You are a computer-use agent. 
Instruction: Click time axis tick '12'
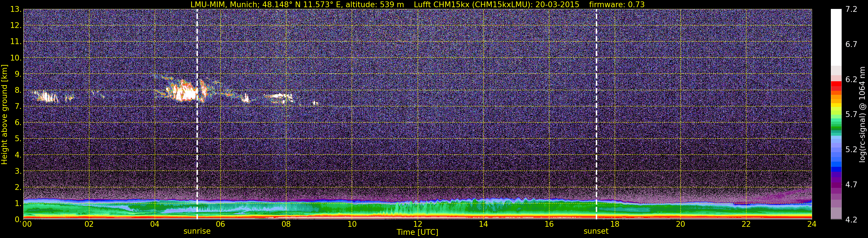417,224
